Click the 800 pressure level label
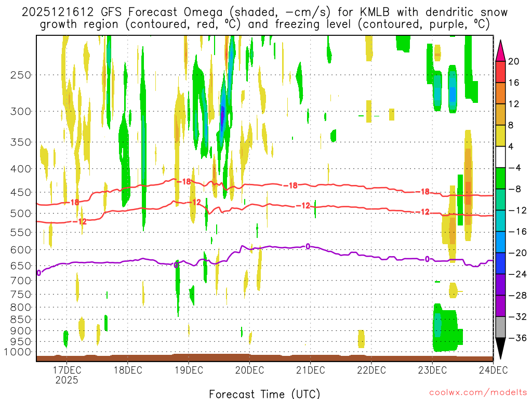This screenshot has height=399, width=532. click(x=20, y=308)
